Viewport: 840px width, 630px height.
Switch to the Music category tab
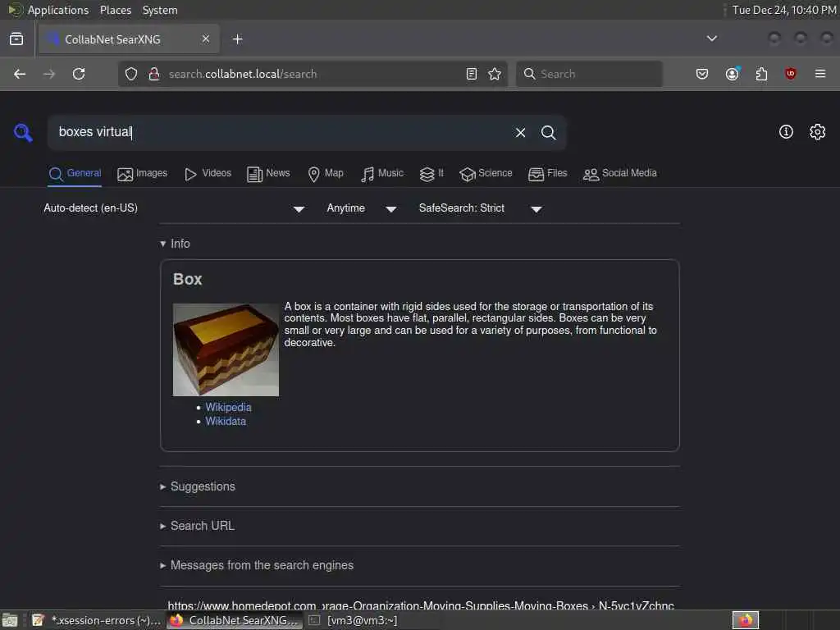pyautogui.click(x=381, y=174)
